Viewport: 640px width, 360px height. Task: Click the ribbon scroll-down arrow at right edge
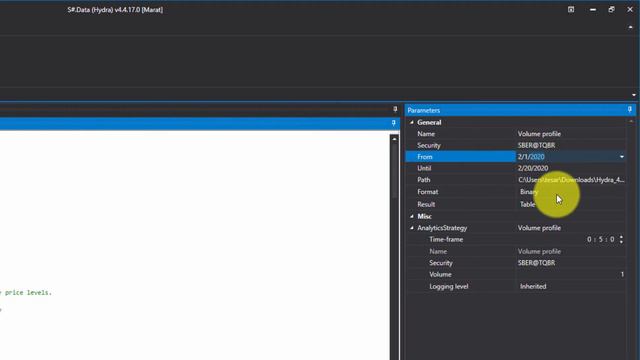[633, 95]
